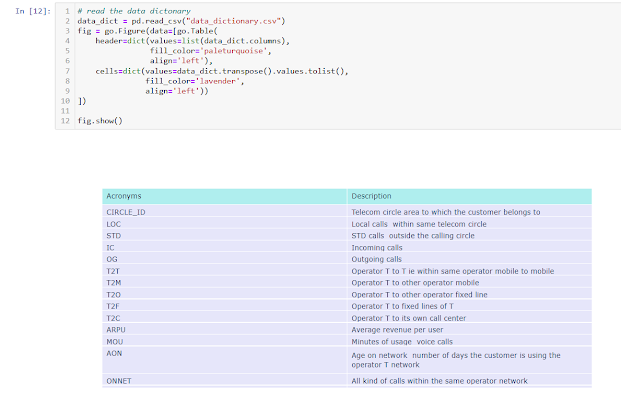Click 'Operator T to fixed lines of T'
This screenshot has height=394, width=621.
[469, 306]
